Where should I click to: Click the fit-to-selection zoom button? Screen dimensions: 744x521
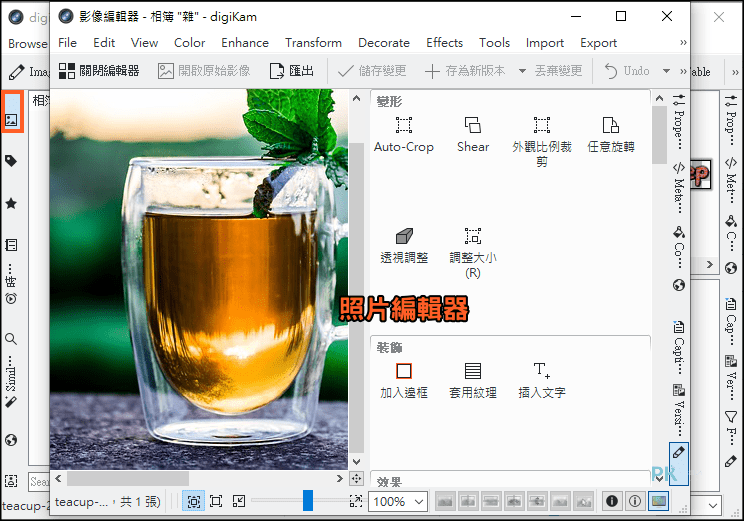click(x=239, y=501)
